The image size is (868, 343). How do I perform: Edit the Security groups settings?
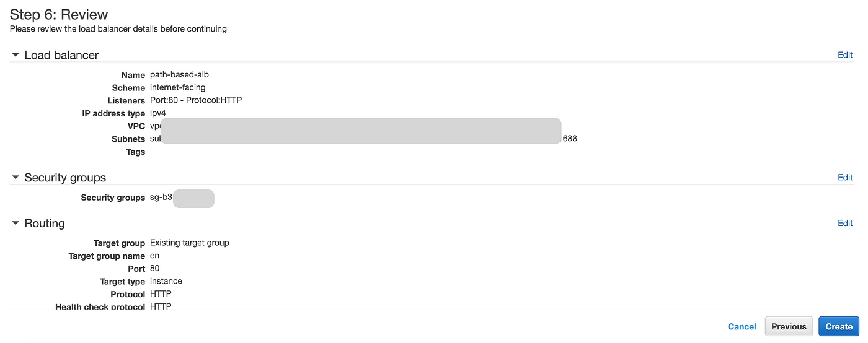(x=845, y=178)
